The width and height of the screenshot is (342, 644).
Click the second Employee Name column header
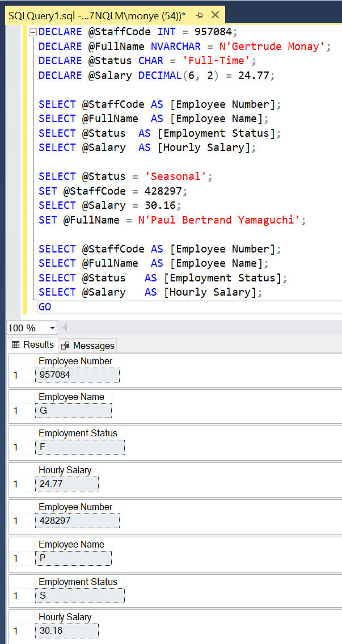coord(74,545)
